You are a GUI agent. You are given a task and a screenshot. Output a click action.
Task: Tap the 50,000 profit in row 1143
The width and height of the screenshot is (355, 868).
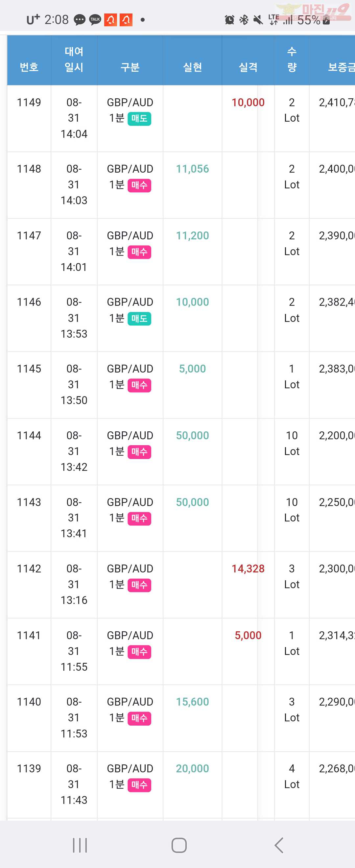pos(192,502)
